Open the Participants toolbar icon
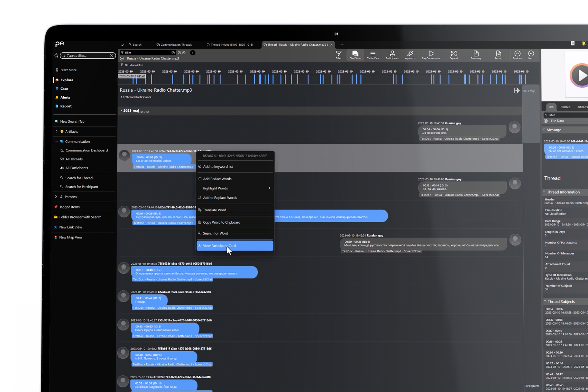The width and height of the screenshot is (588, 392). tap(392, 54)
